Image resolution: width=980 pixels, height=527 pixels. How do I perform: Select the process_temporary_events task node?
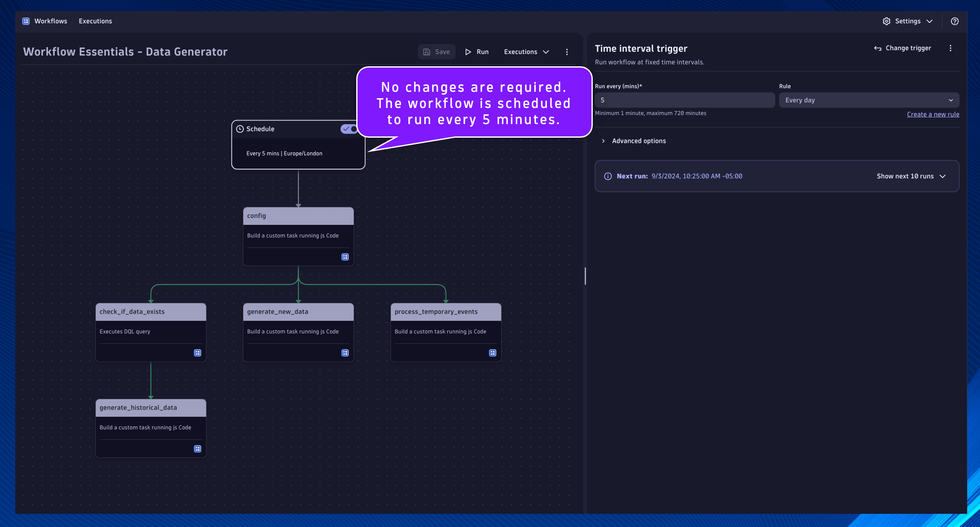[x=446, y=332]
